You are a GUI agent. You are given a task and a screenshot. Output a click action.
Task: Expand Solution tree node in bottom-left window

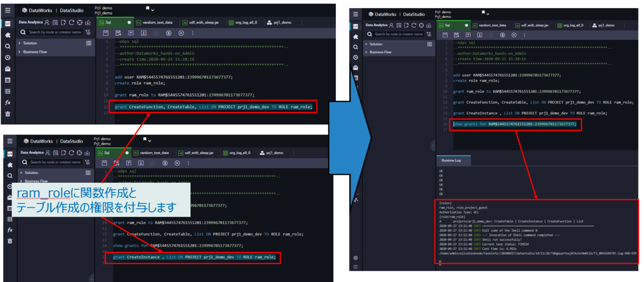(x=20, y=173)
